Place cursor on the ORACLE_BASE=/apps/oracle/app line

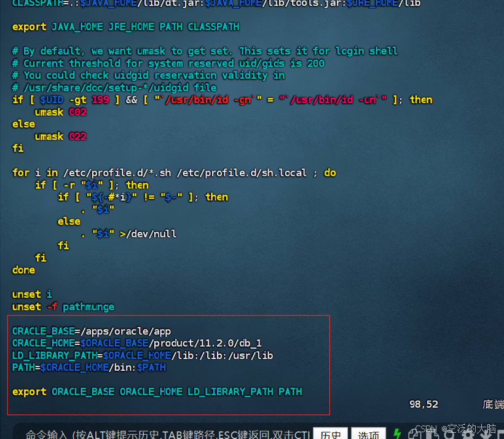click(91, 331)
